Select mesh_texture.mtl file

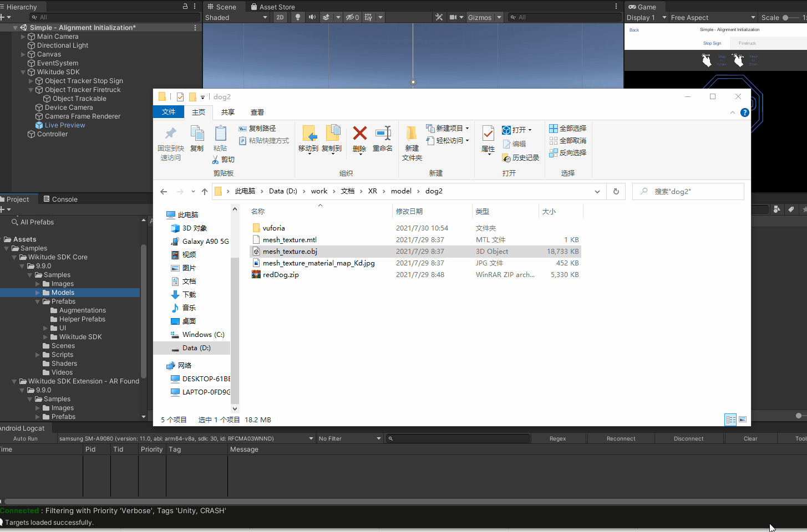pos(290,240)
